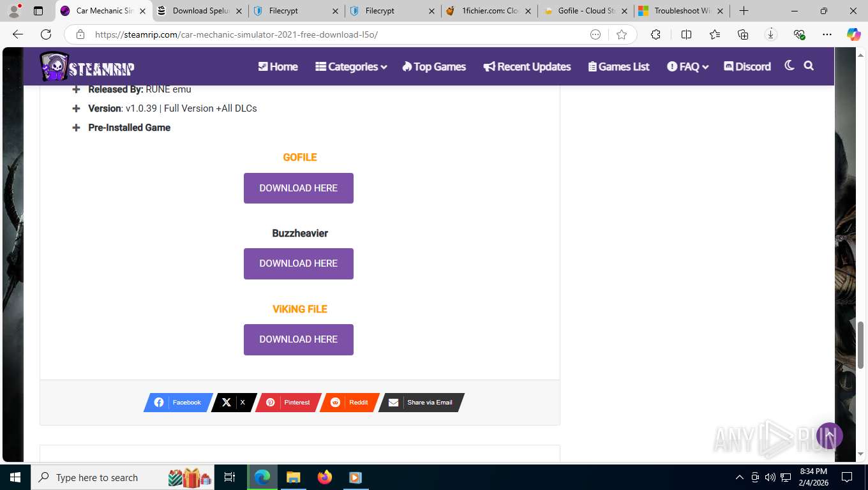View site information lock icon

tap(80, 34)
